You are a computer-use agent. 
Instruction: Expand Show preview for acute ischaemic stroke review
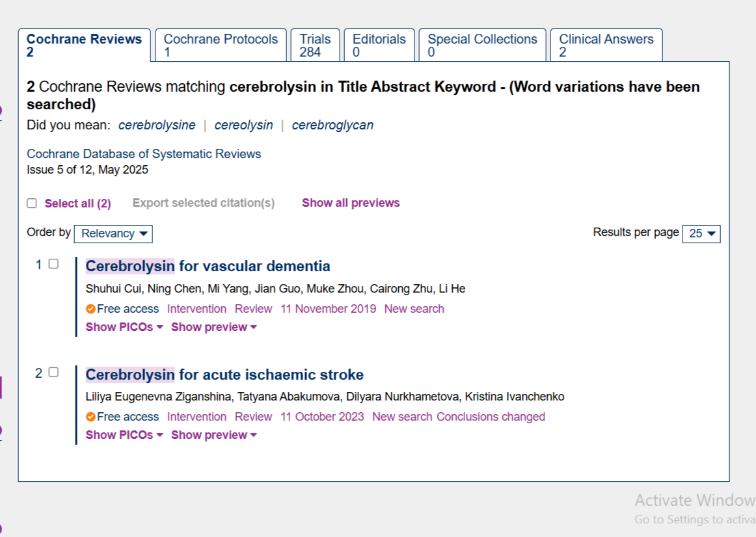pos(213,435)
